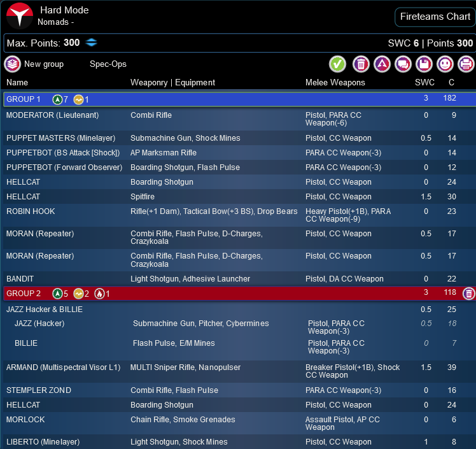Viewport: 476px width, 449px height.
Task: Click Group 2 flame impetuous order icon
Action: click(x=99, y=294)
